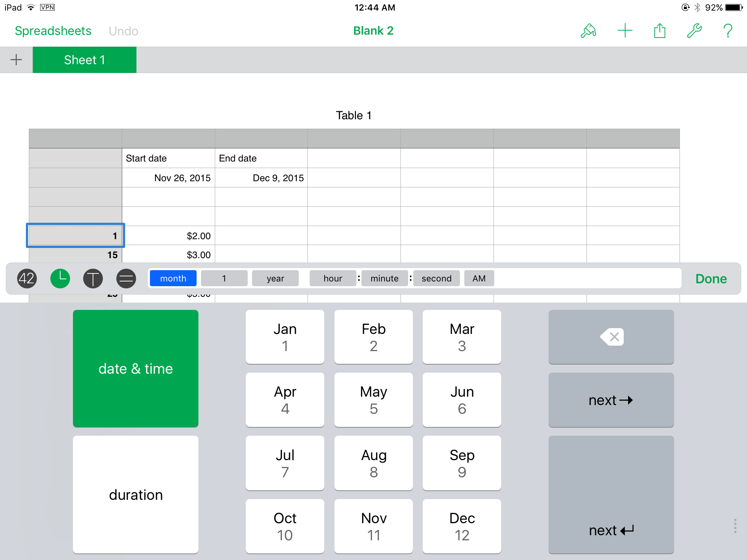This screenshot has width=747, height=560.
Task: Tap the plus icon to insert object
Action: click(625, 31)
